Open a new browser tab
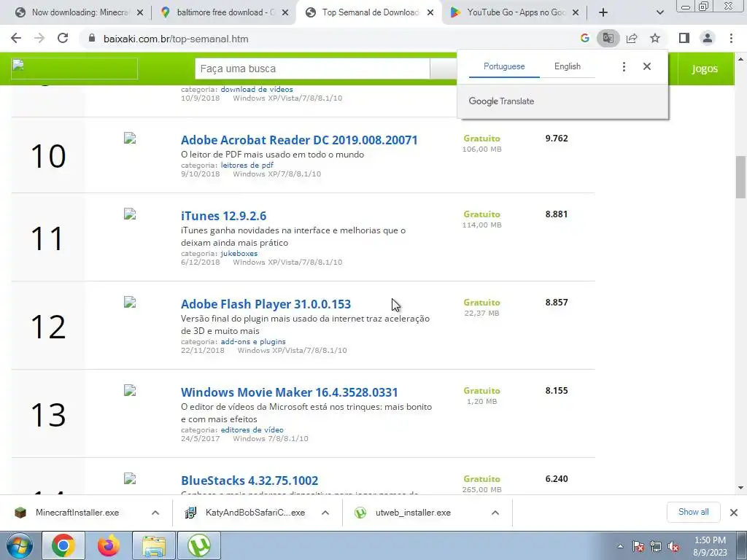Screen dimensions: 747x560 point(603,13)
